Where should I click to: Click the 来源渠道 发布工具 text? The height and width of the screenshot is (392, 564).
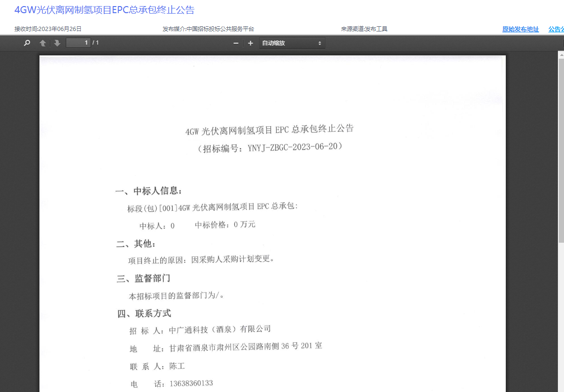tap(364, 29)
